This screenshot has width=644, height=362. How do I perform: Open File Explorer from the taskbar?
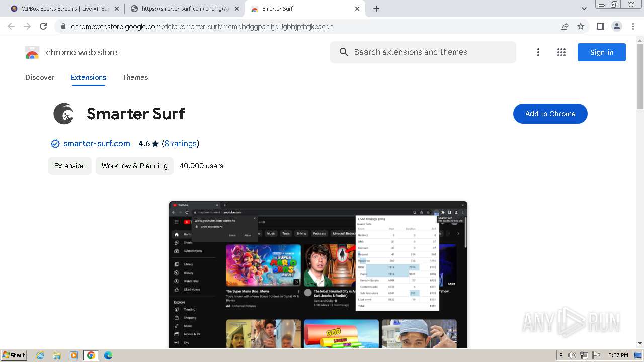click(57, 355)
